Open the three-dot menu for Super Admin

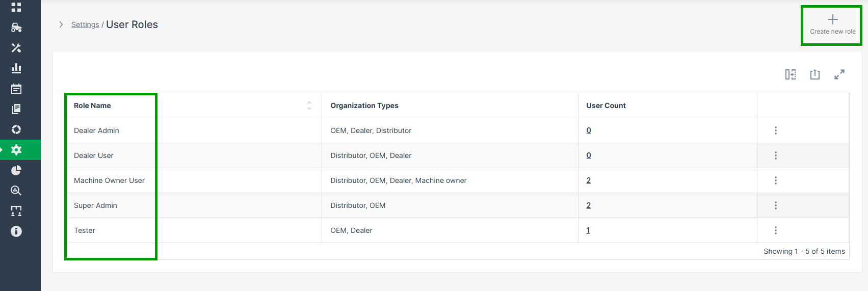click(776, 205)
